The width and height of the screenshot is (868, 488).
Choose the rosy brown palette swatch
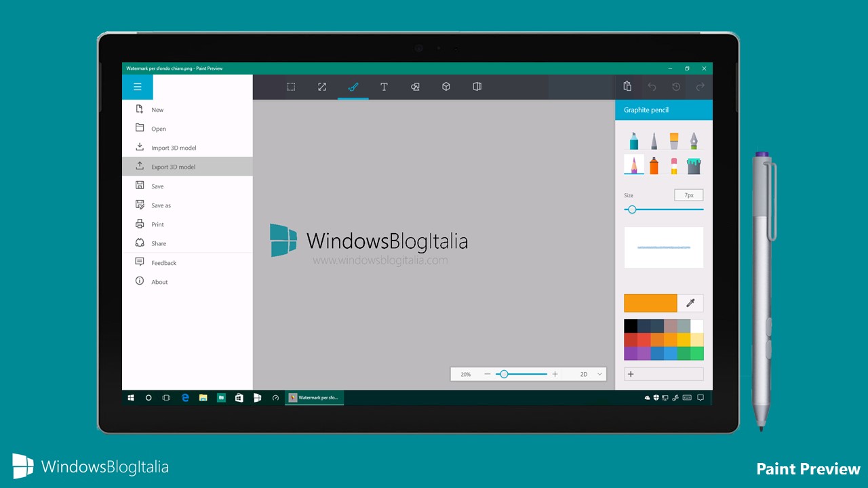pyautogui.click(x=671, y=326)
